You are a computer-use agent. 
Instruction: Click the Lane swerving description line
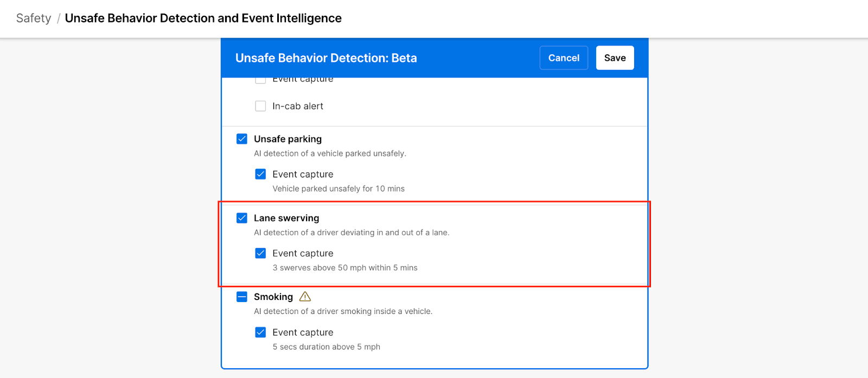click(352, 233)
